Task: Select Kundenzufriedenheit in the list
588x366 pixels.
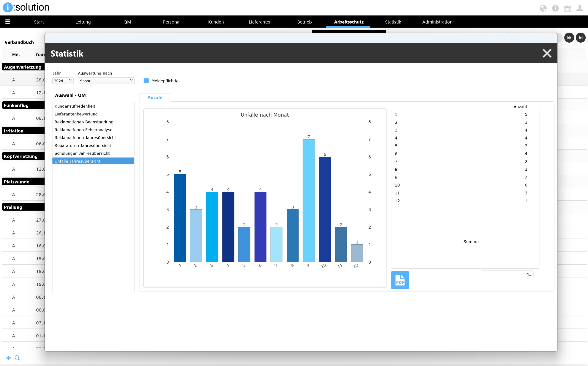Action: [x=75, y=106]
